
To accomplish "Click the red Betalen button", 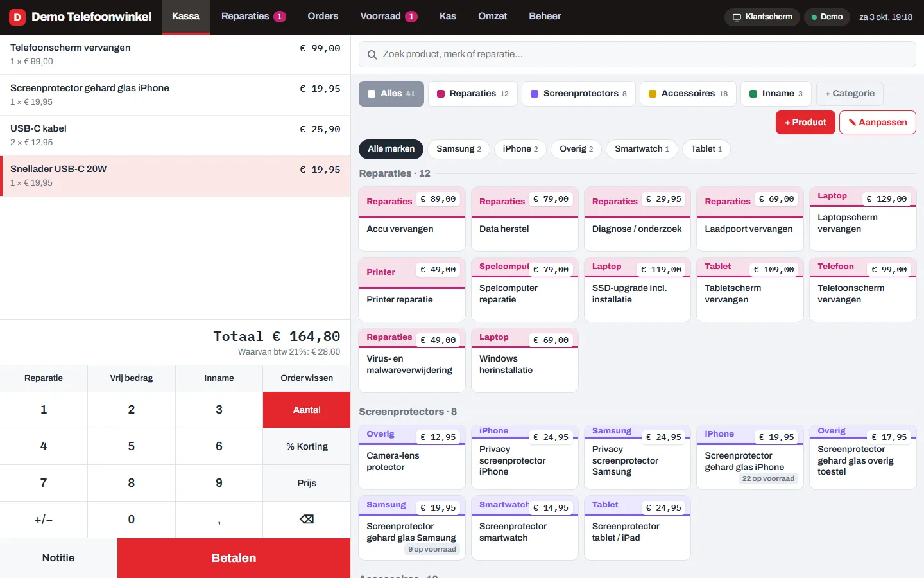I will tap(234, 558).
